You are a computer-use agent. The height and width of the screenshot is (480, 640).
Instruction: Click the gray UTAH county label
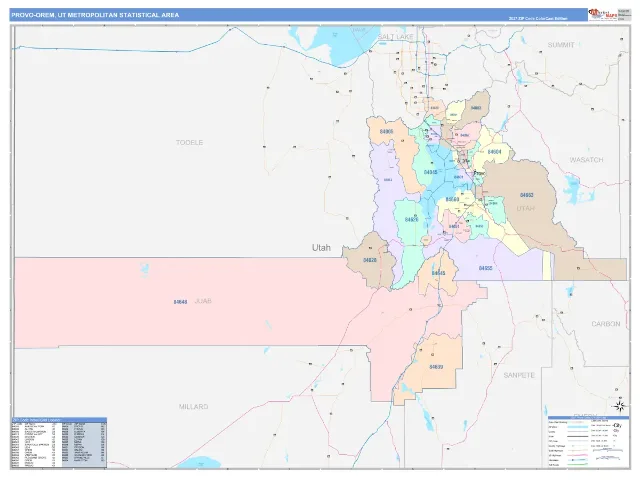[525, 209]
